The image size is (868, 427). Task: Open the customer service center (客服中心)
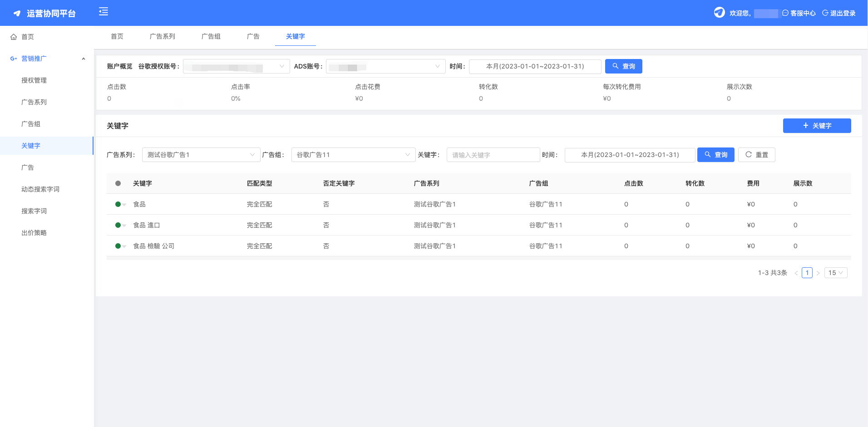coord(799,13)
